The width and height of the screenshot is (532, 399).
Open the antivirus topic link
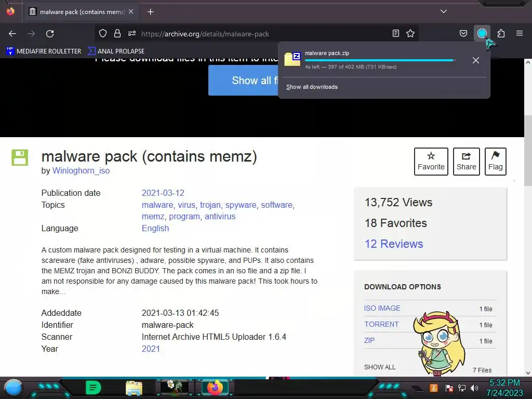coord(220,217)
